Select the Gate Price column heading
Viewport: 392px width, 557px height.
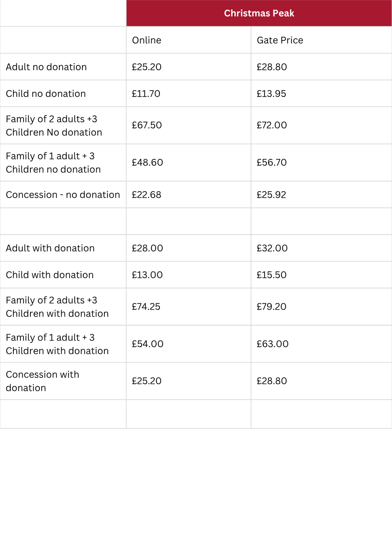[x=280, y=40]
